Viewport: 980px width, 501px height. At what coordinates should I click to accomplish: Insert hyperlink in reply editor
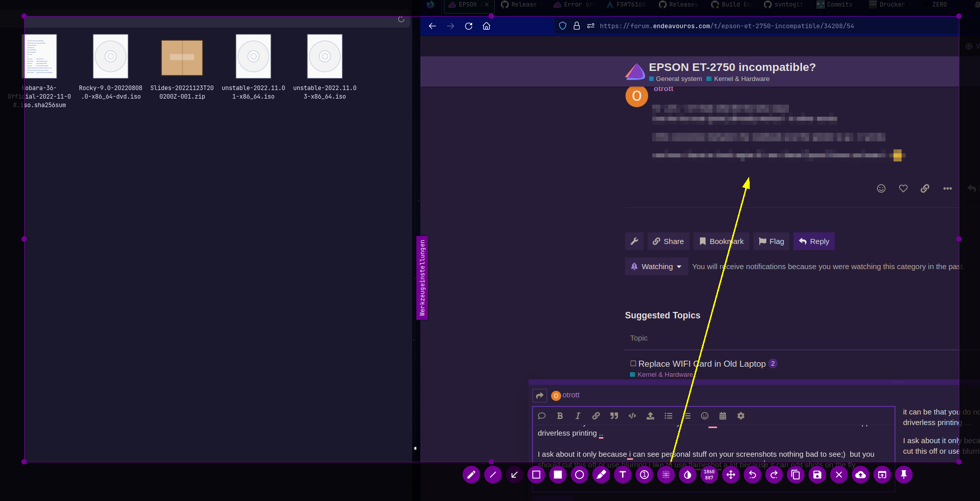(596, 416)
